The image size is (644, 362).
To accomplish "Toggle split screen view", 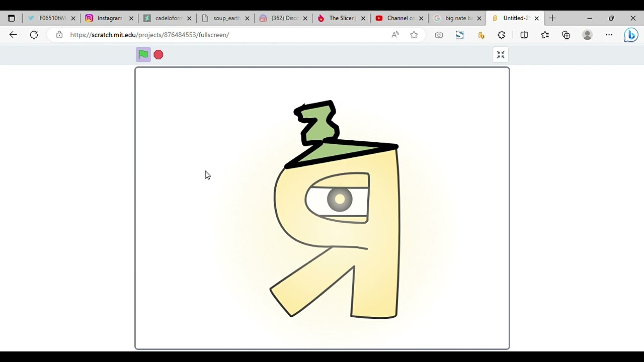I will pyautogui.click(x=524, y=35).
